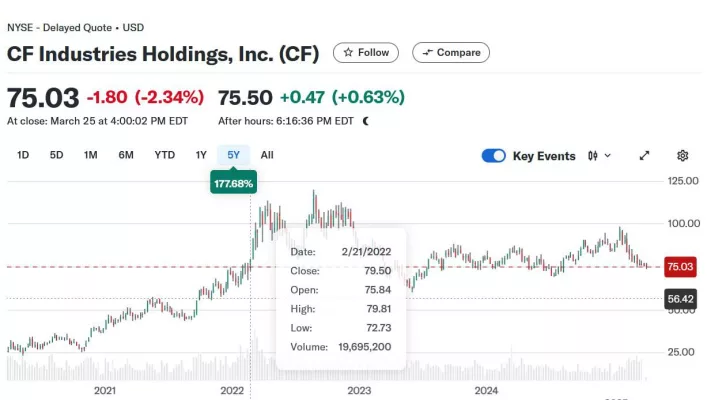Open chart settings gear icon

pyautogui.click(x=682, y=156)
